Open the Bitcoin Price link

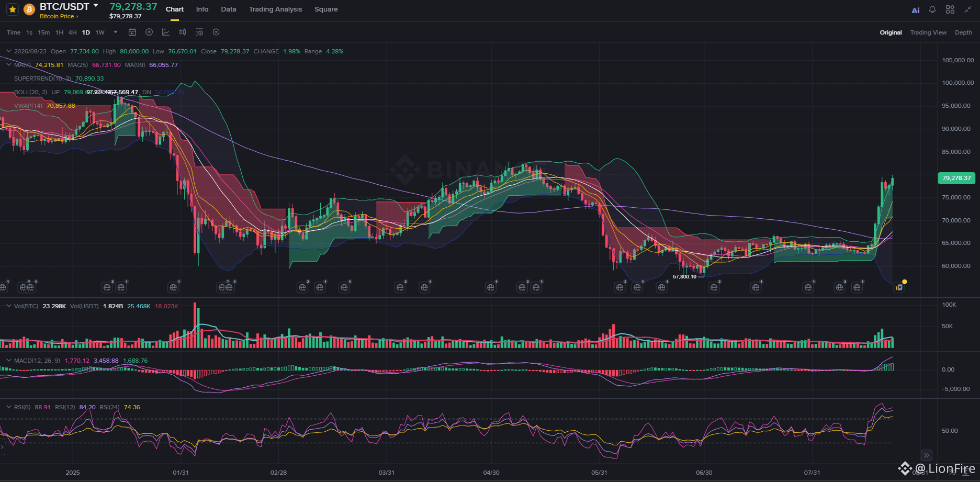click(59, 16)
